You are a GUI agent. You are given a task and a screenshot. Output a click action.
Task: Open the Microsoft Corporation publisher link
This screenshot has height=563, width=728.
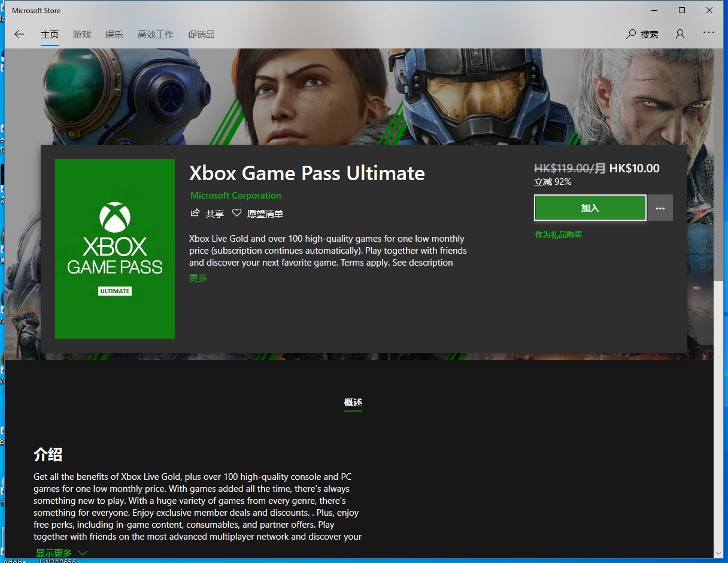pyautogui.click(x=235, y=196)
